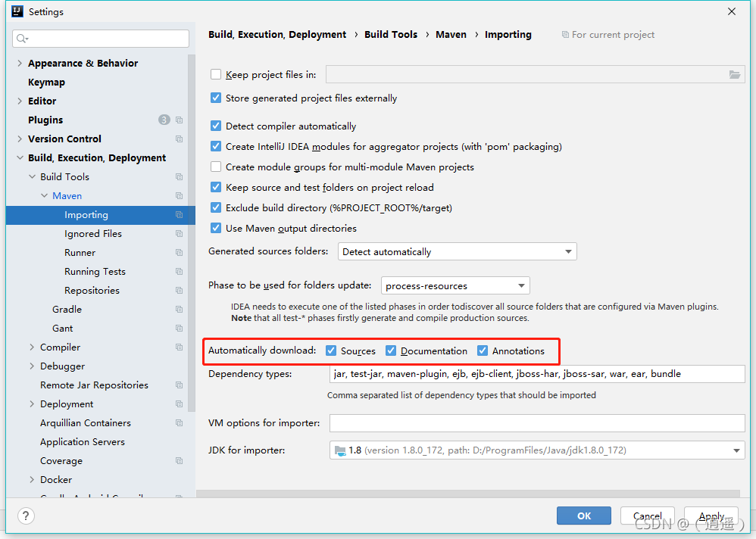Expand the Debugger node

click(32, 366)
